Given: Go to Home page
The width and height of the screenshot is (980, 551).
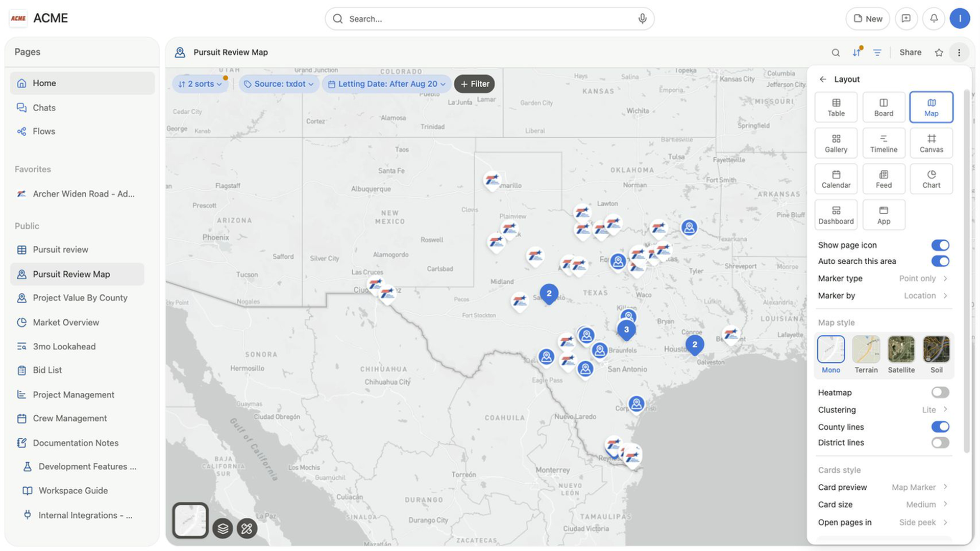Looking at the screenshot, I should click(x=82, y=83).
